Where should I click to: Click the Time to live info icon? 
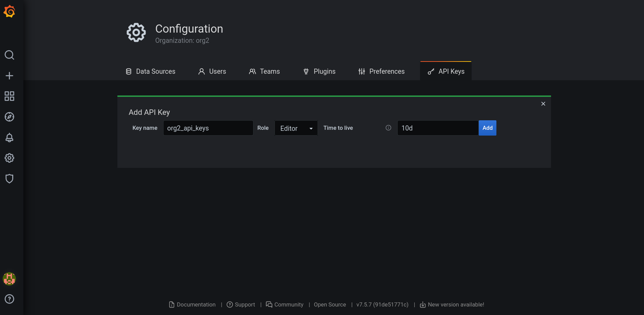pyautogui.click(x=388, y=128)
